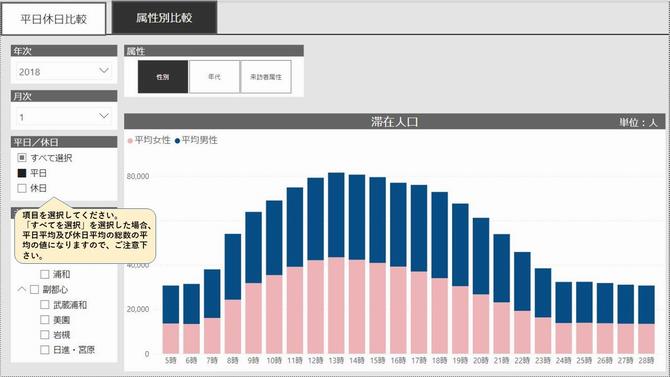Open the 年次 dropdown showing 2018
Image resolution: width=670 pixels, height=377 pixels.
(64, 71)
